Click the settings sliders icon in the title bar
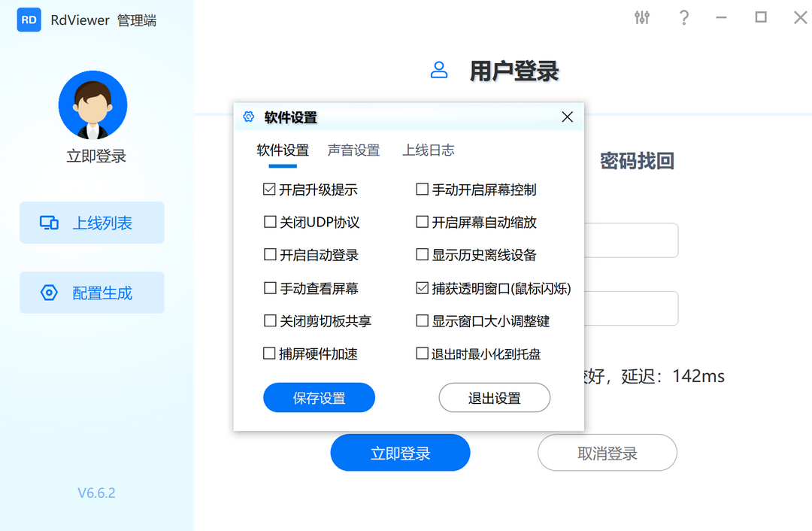The width and height of the screenshot is (812, 531). click(642, 17)
